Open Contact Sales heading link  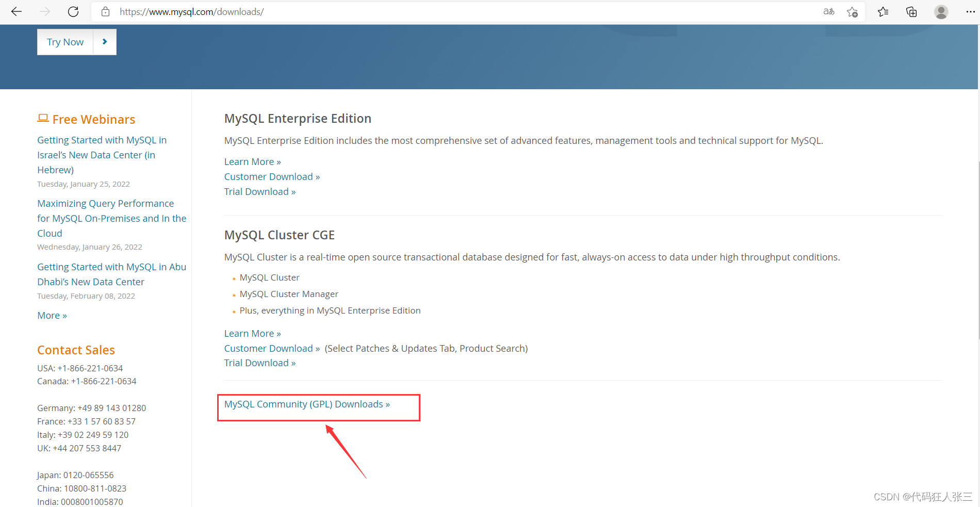tap(76, 350)
